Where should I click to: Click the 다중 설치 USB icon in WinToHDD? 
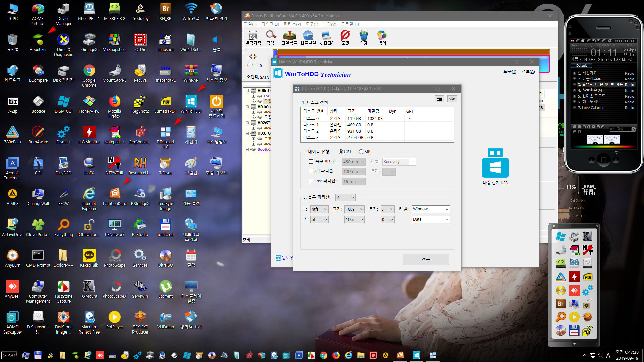point(495,167)
